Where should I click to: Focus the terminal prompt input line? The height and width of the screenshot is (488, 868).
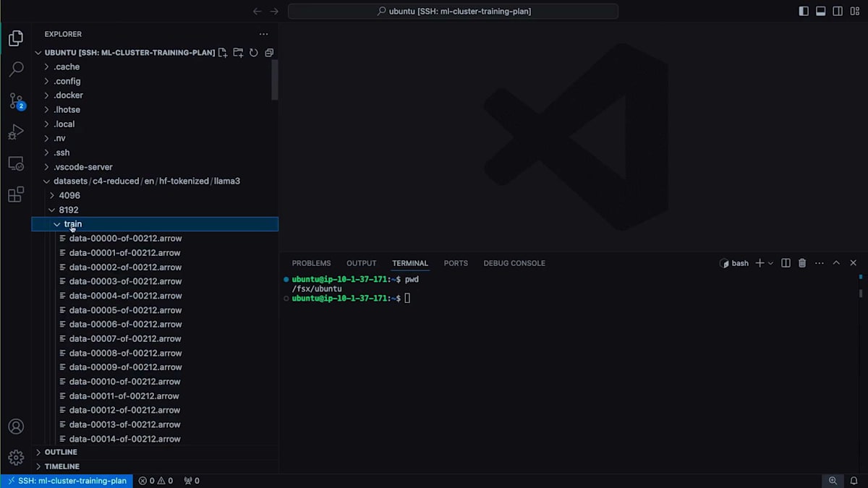pyautogui.click(x=407, y=298)
